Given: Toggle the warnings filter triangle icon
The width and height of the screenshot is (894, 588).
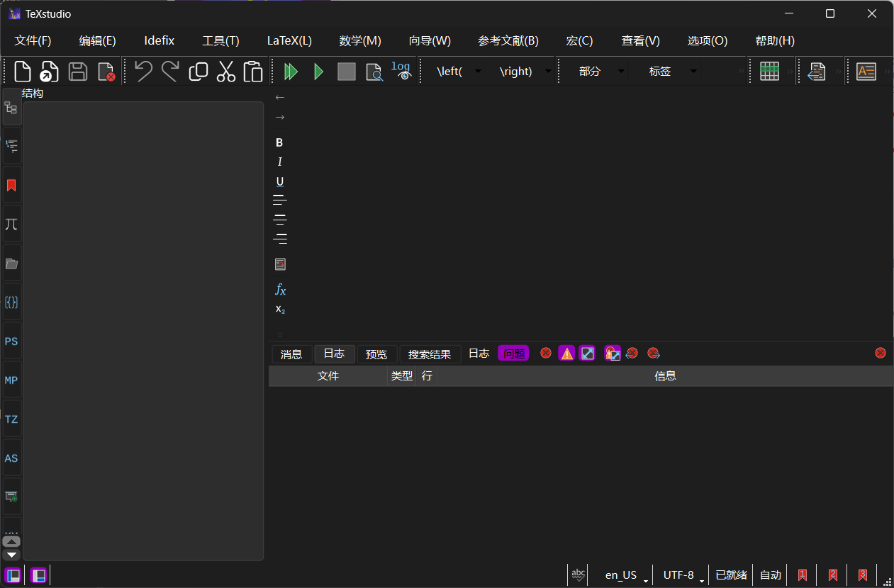Looking at the screenshot, I should 566,353.
